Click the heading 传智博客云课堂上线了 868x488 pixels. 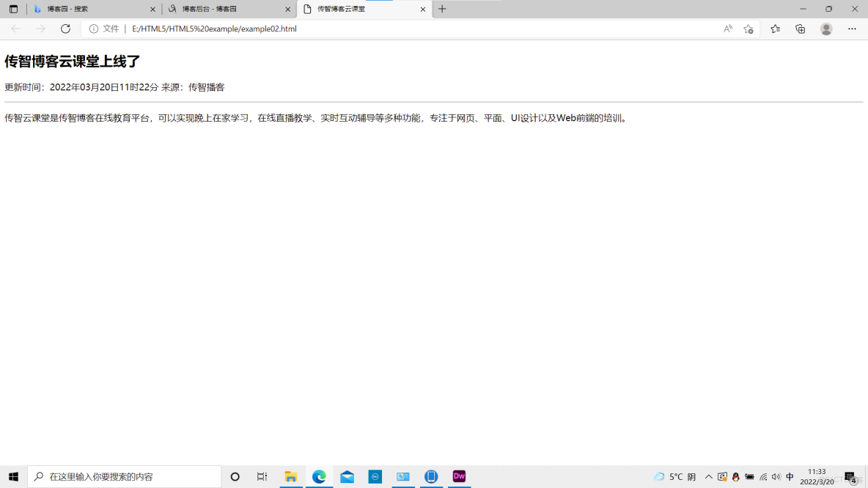[x=73, y=62]
